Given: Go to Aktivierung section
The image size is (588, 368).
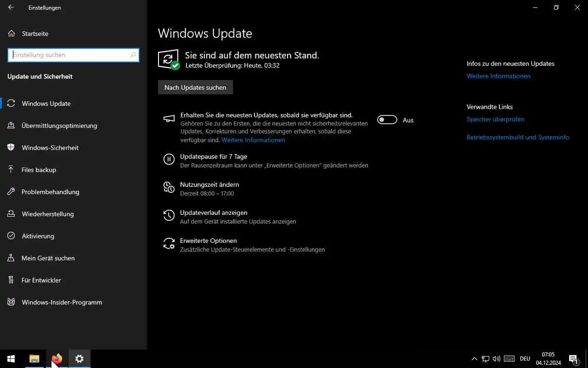Looking at the screenshot, I should tap(73, 236).
